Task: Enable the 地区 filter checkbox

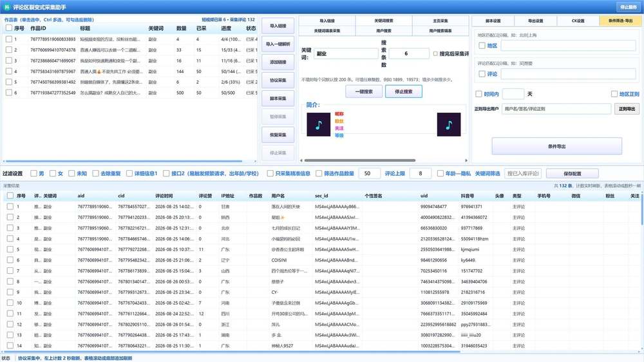Action: (x=482, y=46)
